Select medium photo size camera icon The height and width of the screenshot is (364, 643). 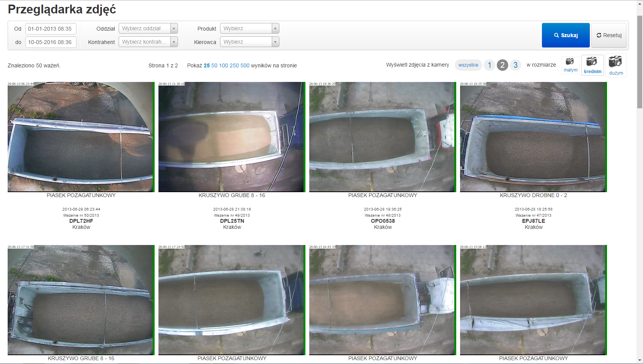pos(592,64)
